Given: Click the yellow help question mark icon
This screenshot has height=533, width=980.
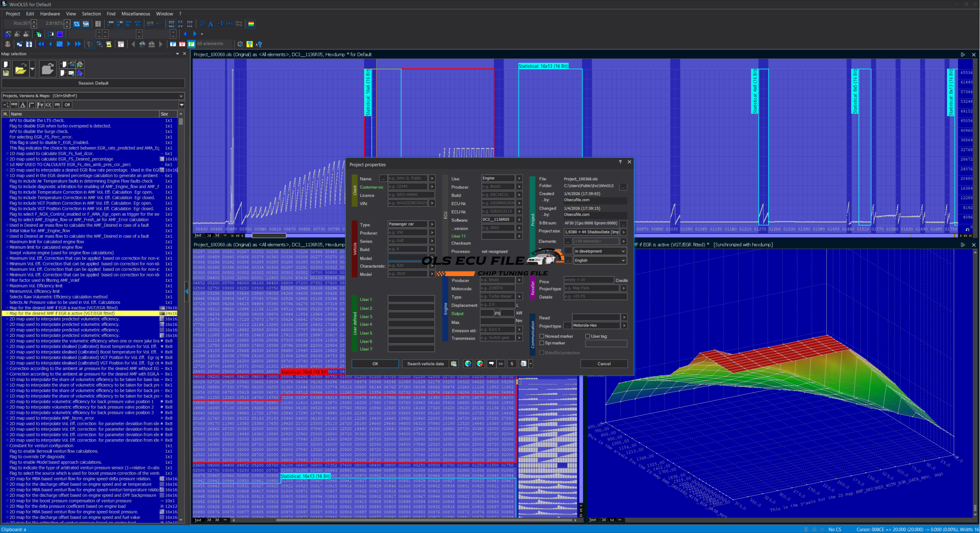Looking at the screenshot, I should [x=250, y=44].
